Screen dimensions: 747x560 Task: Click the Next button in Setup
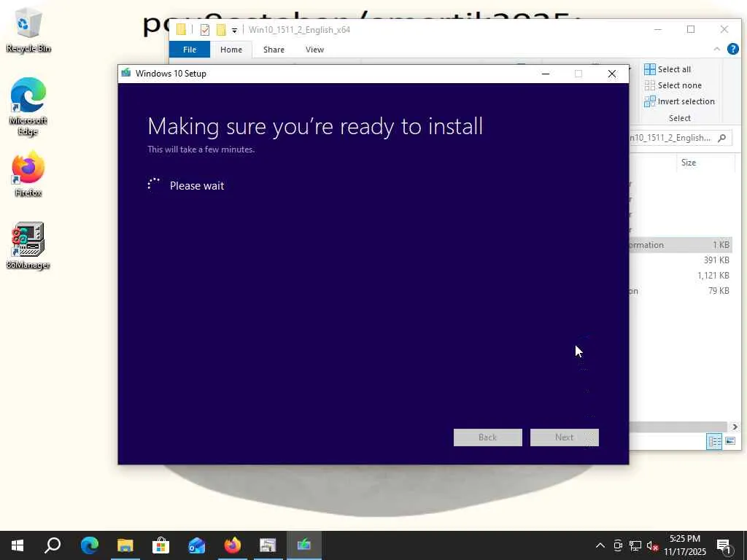pos(564,437)
